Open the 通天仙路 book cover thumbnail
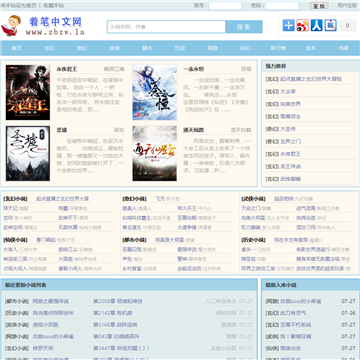 click(155, 153)
